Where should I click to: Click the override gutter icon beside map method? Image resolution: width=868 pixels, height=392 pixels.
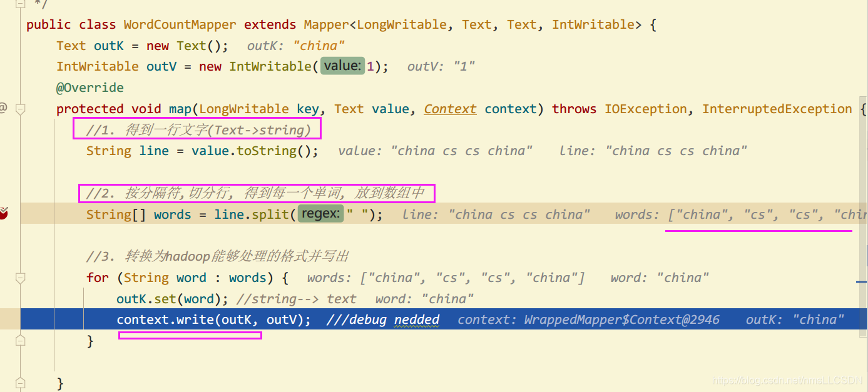(x=3, y=109)
